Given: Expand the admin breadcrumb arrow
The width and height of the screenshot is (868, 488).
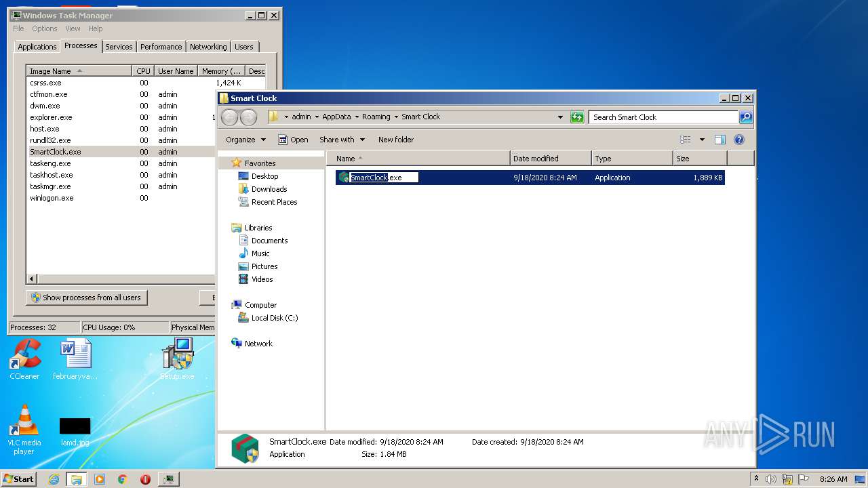Looking at the screenshot, I should click(x=317, y=117).
